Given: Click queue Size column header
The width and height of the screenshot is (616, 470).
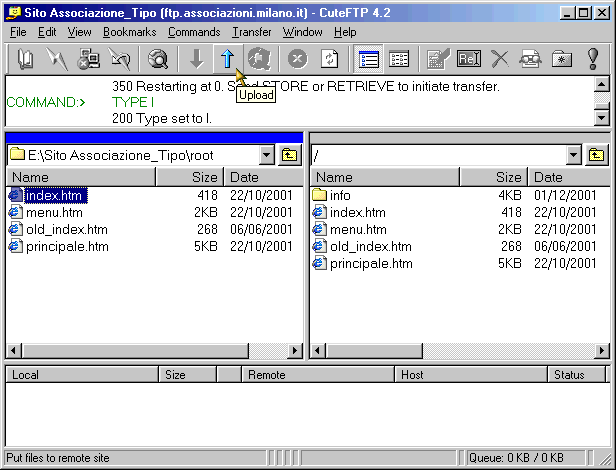Looking at the screenshot, I should (188, 375).
